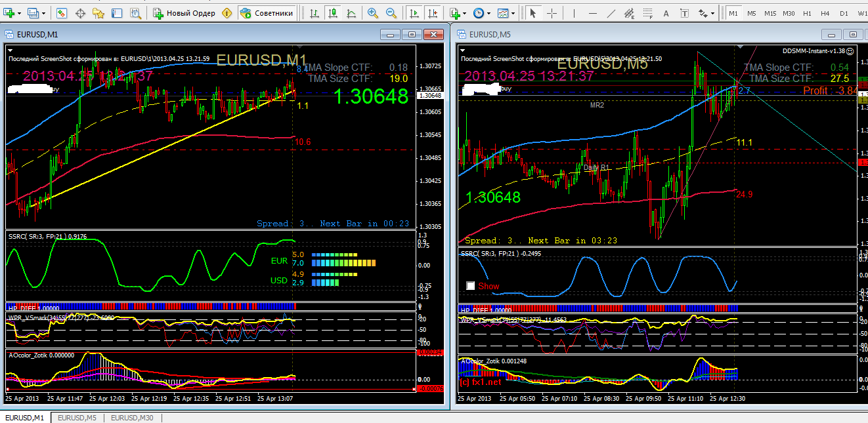The image size is (868, 423).
Task: Open new chart via toolbar icon
Action: (9, 12)
